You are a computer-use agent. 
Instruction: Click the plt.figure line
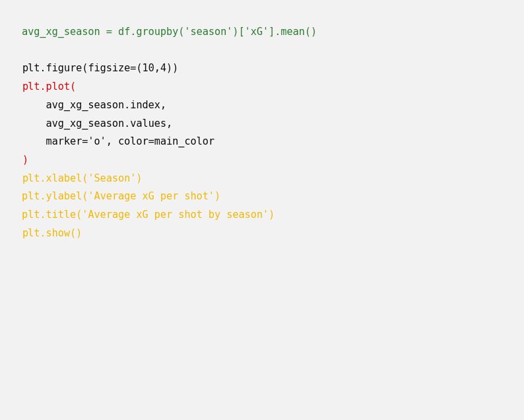pos(100,68)
